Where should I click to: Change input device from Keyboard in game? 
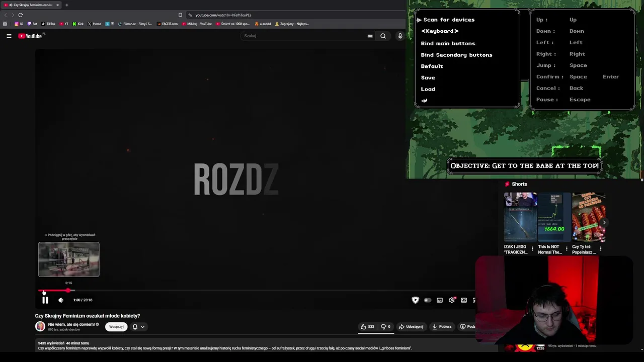[x=440, y=31]
